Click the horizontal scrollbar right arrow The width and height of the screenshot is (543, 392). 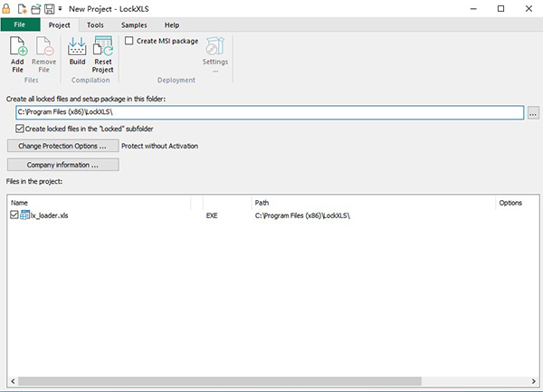coord(533,381)
